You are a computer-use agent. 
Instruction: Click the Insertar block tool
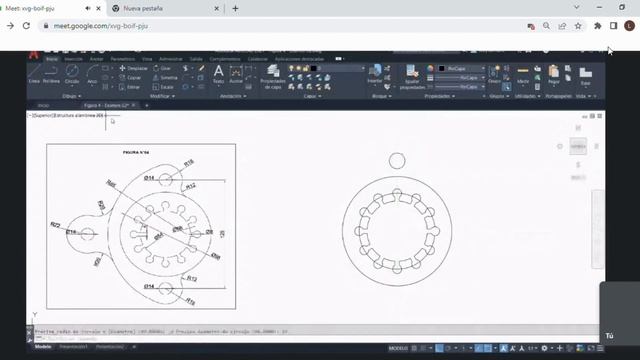pos(374,74)
